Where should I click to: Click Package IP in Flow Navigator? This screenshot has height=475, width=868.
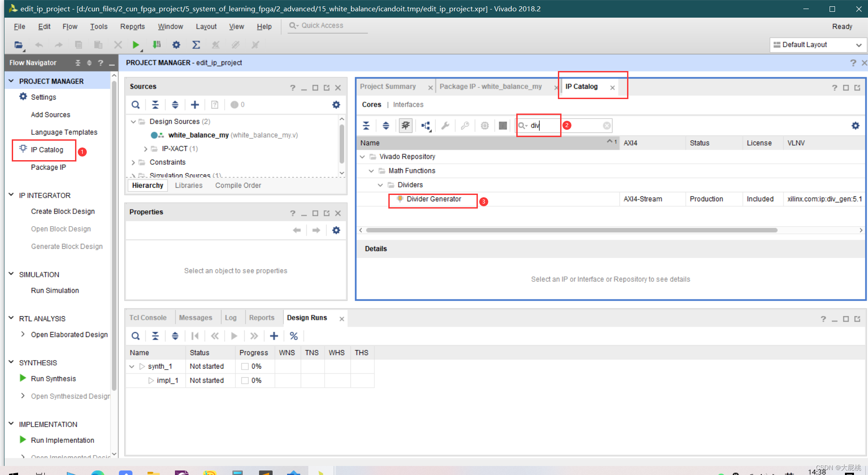tap(48, 167)
